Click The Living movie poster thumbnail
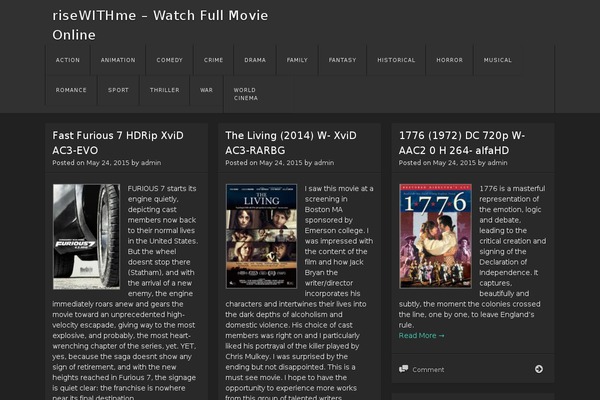600x400 pixels. (261, 236)
